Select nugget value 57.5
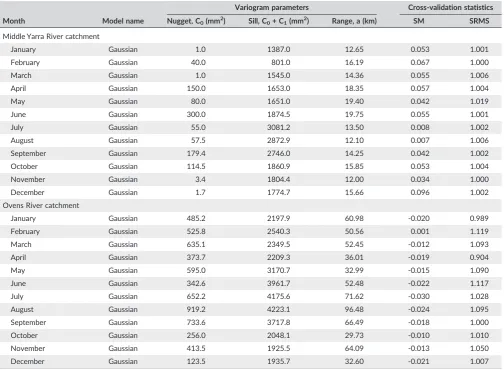 coord(198,140)
